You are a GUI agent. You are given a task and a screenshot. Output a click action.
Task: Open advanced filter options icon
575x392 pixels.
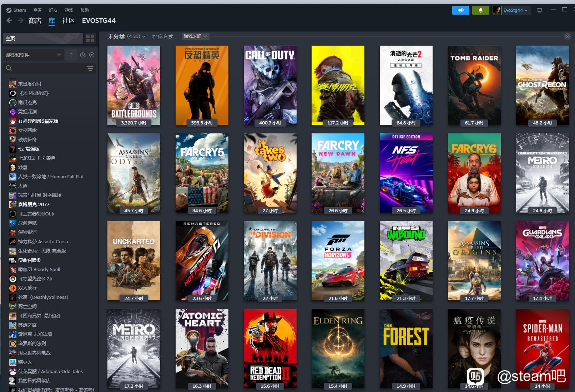pos(90,68)
